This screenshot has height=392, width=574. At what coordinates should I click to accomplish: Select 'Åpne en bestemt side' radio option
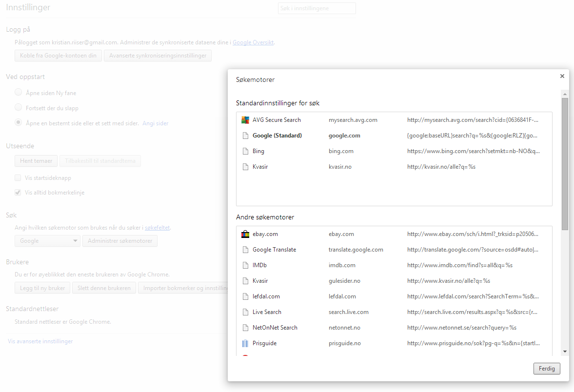pyautogui.click(x=19, y=122)
